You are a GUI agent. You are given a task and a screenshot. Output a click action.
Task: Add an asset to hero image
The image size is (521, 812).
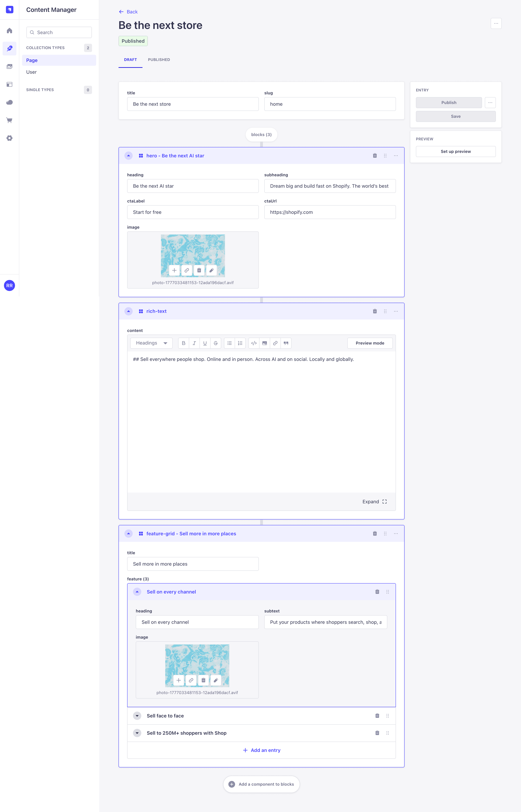(x=174, y=270)
